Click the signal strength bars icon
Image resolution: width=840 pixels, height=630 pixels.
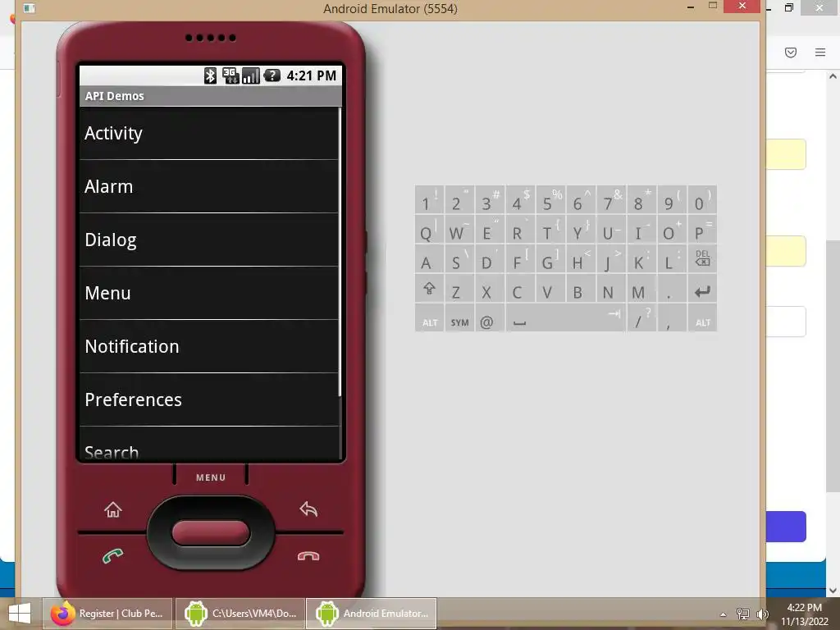tap(251, 75)
